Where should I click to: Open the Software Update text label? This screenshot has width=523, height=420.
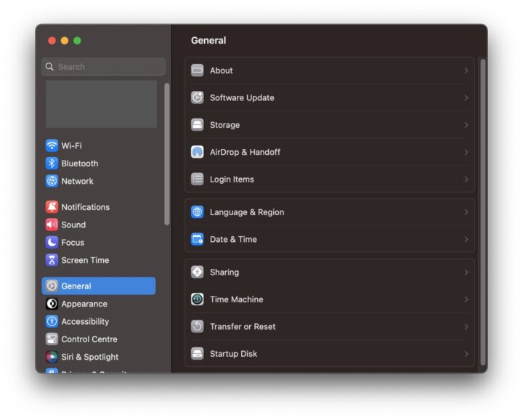(242, 98)
